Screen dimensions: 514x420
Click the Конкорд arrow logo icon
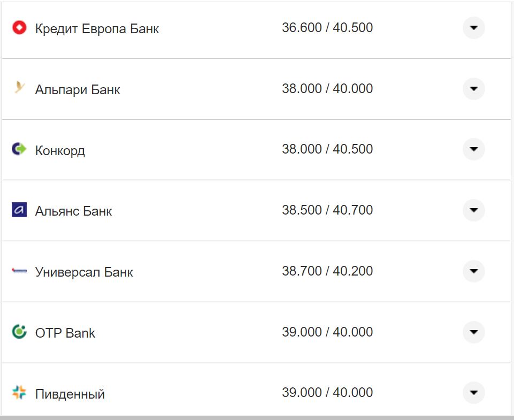click(19, 149)
